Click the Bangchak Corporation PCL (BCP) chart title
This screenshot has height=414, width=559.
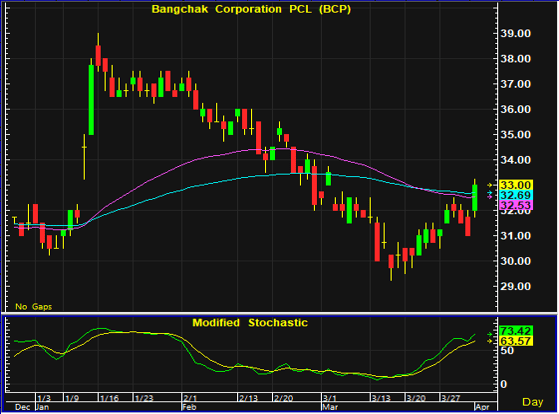[x=251, y=9]
